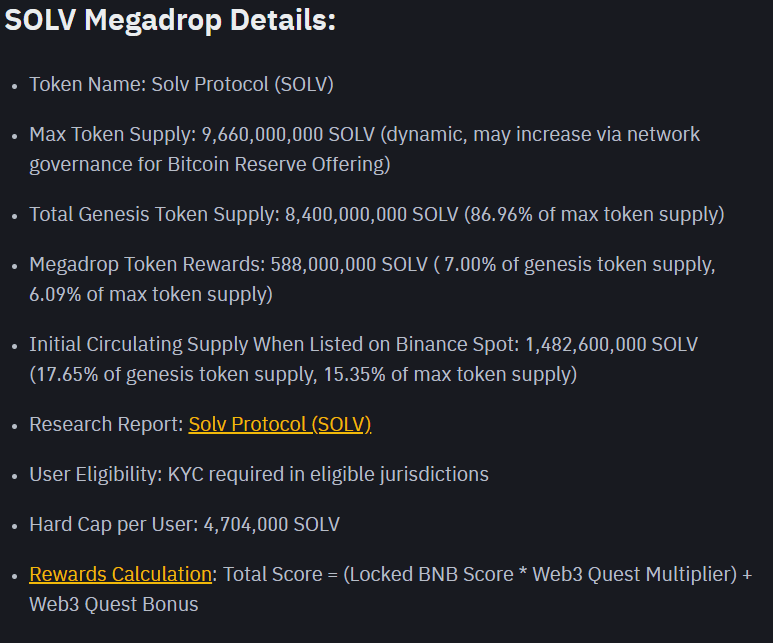This screenshot has width=773, height=643.
Task: Click the User Eligibility KYC line
Action: point(258,474)
